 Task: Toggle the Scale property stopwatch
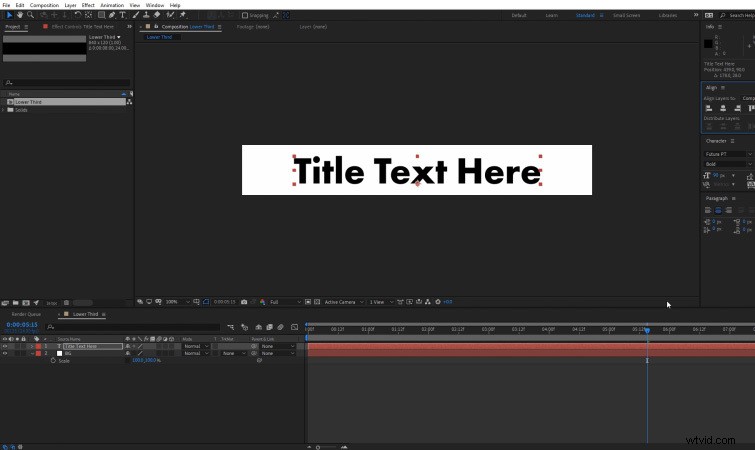click(x=53, y=360)
